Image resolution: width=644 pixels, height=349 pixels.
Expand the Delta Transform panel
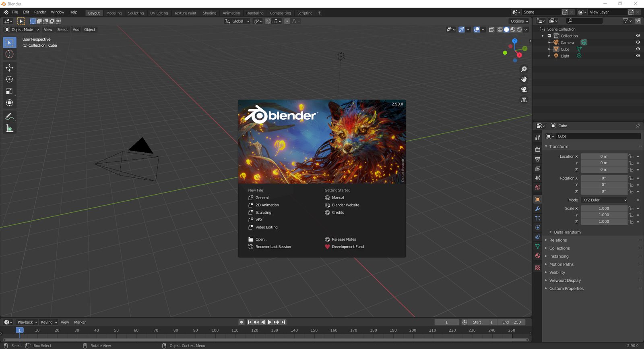coord(567,232)
